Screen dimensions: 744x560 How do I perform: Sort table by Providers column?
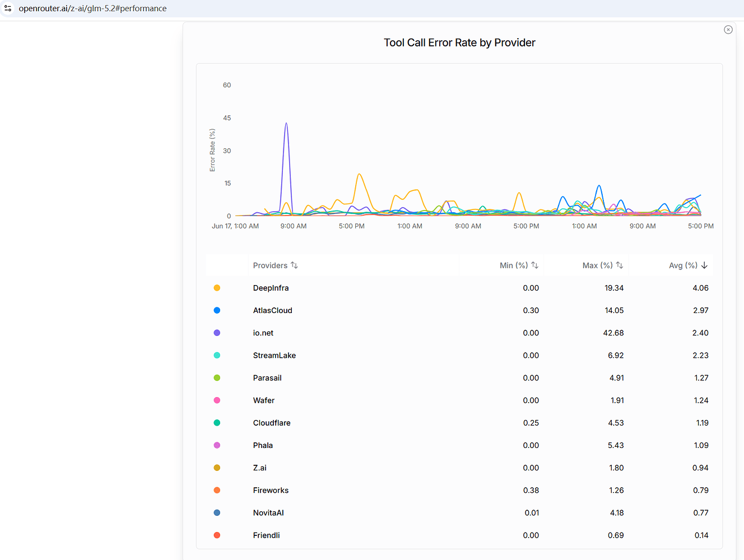[275, 265]
